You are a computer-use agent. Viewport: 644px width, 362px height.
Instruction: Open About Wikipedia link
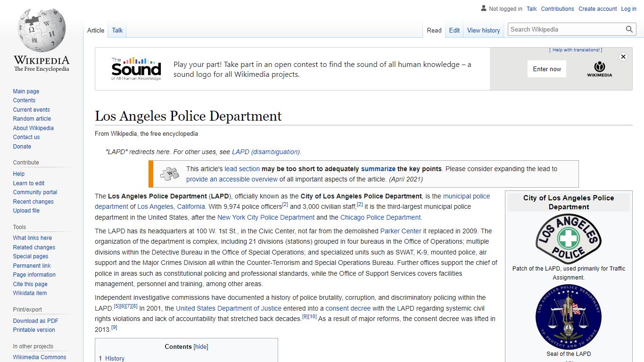click(x=33, y=128)
